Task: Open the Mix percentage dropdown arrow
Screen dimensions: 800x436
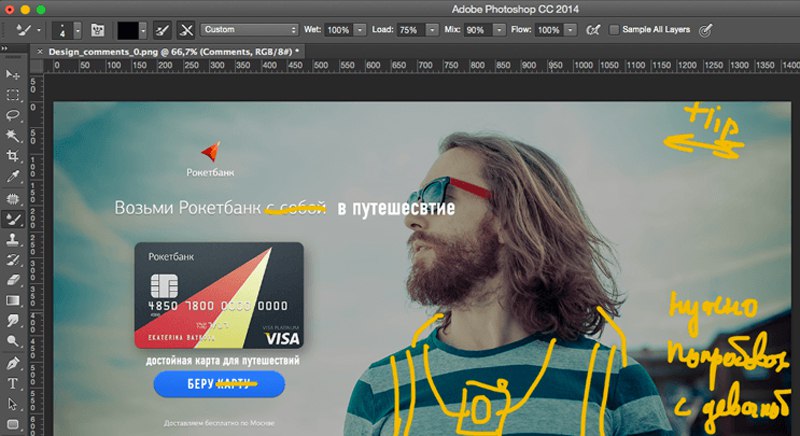Action: [499, 30]
